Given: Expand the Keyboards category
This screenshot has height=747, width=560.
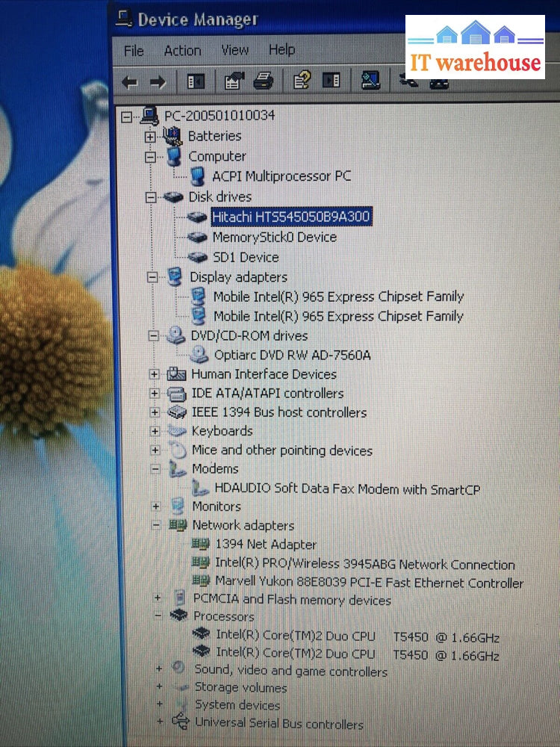Looking at the screenshot, I should [x=155, y=431].
